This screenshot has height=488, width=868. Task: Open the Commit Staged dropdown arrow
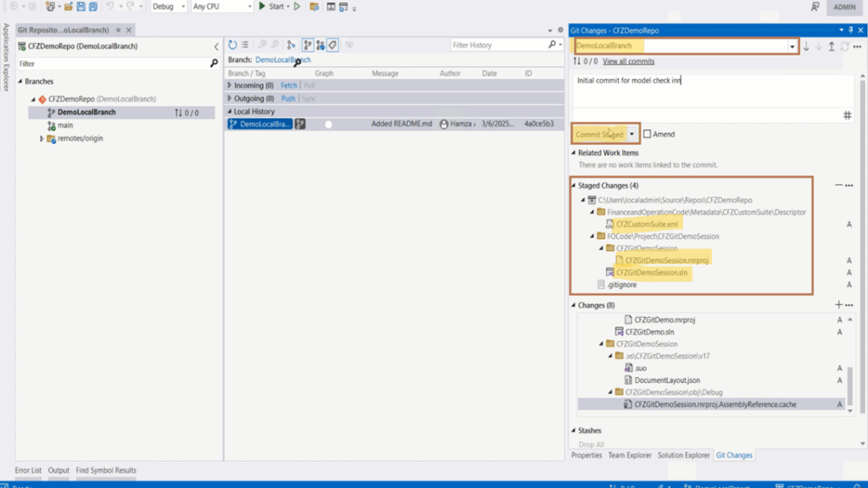(x=632, y=134)
